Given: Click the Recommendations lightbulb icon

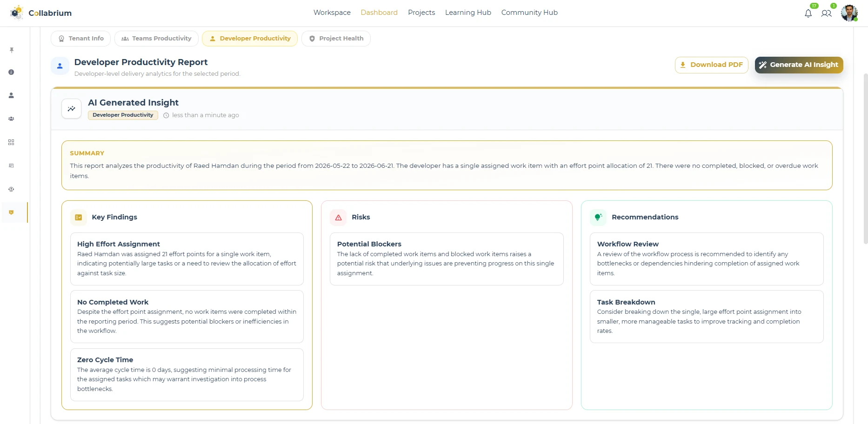Looking at the screenshot, I should [x=598, y=217].
